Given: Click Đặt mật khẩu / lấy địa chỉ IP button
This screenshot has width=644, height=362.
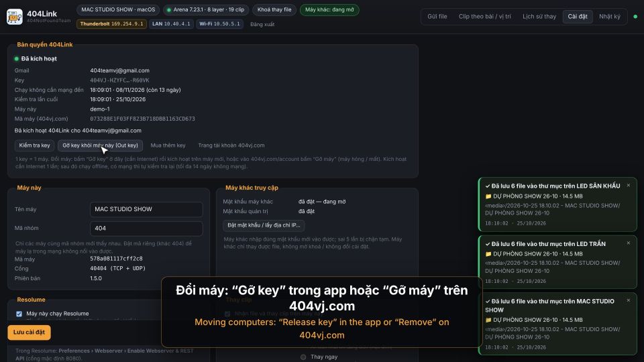Looking at the screenshot, I should click(264, 225).
